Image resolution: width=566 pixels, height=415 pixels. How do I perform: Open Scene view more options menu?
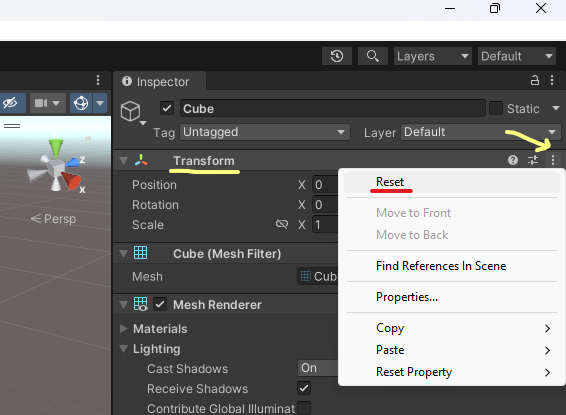point(98,80)
